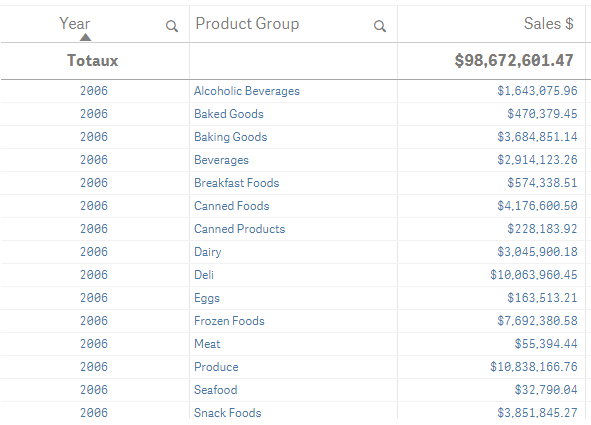
Task: Click the sales value $10,063,960.45
Action: pyautogui.click(x=534, y=275)
